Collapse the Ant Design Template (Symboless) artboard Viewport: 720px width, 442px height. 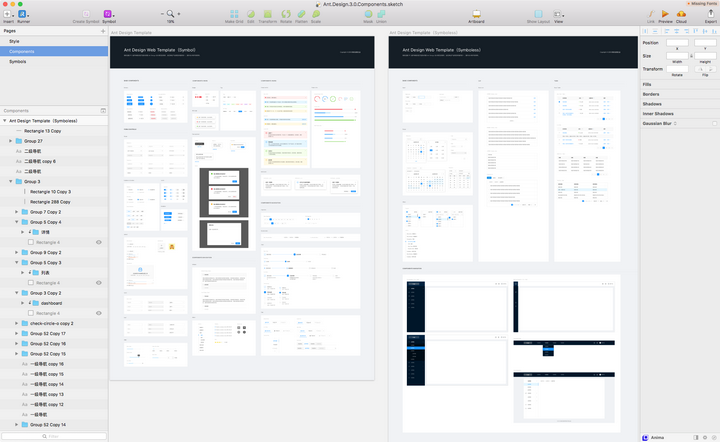[5, 121]
